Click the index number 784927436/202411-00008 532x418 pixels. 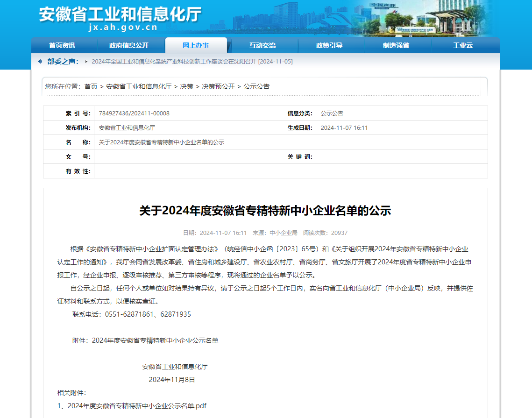[134, 113]
